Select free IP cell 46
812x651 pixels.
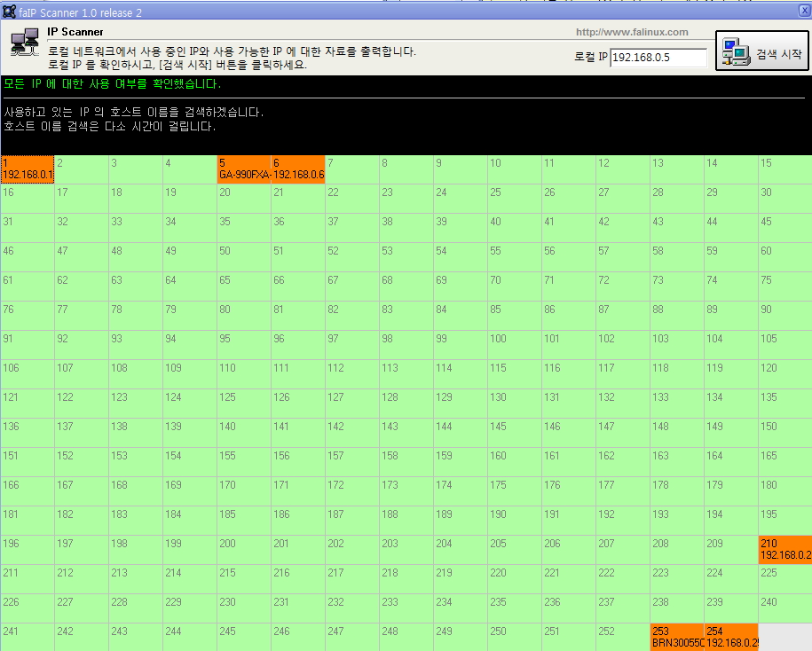[x=28, y=257]
